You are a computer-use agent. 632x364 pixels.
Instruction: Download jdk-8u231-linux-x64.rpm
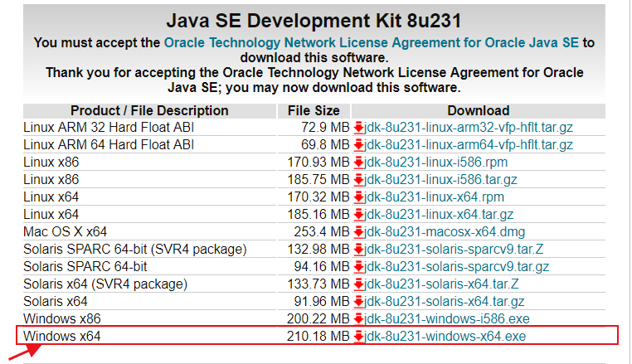click(x=434, y=197)
